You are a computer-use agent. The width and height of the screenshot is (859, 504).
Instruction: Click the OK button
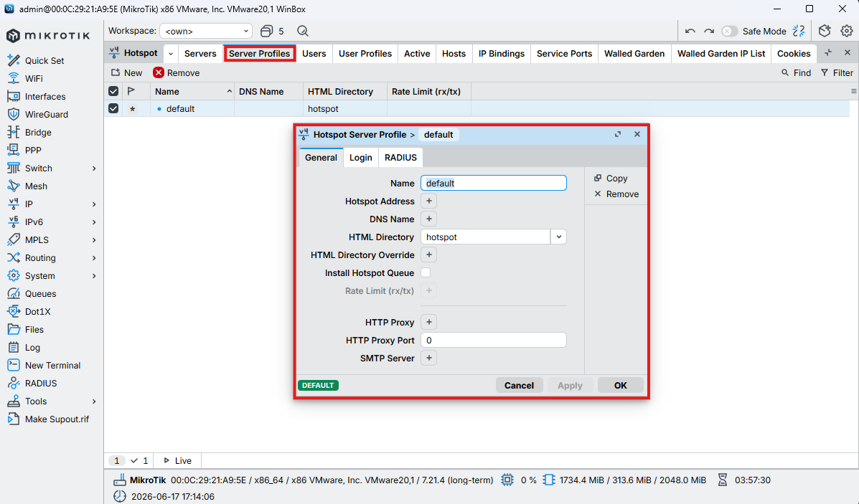tap(620, 385)
